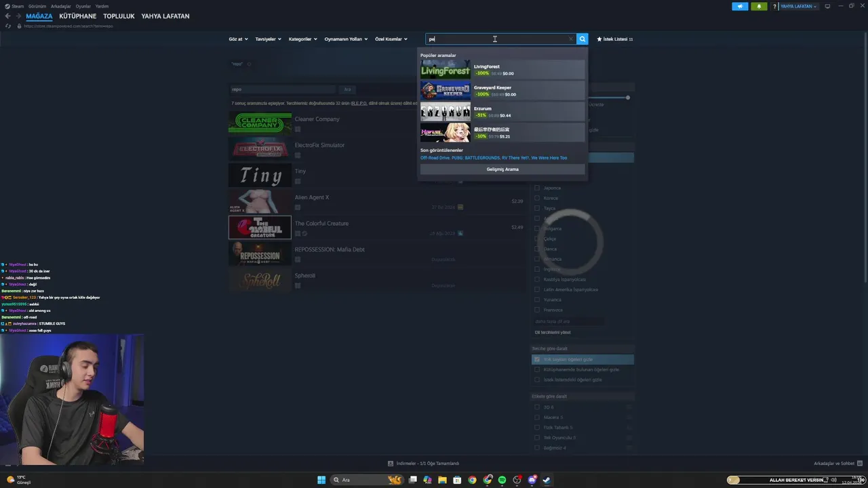The image size is (868, 488).
Task: Check Latin Amerika İspanyolcası checkbox
Action: [537, 289]
